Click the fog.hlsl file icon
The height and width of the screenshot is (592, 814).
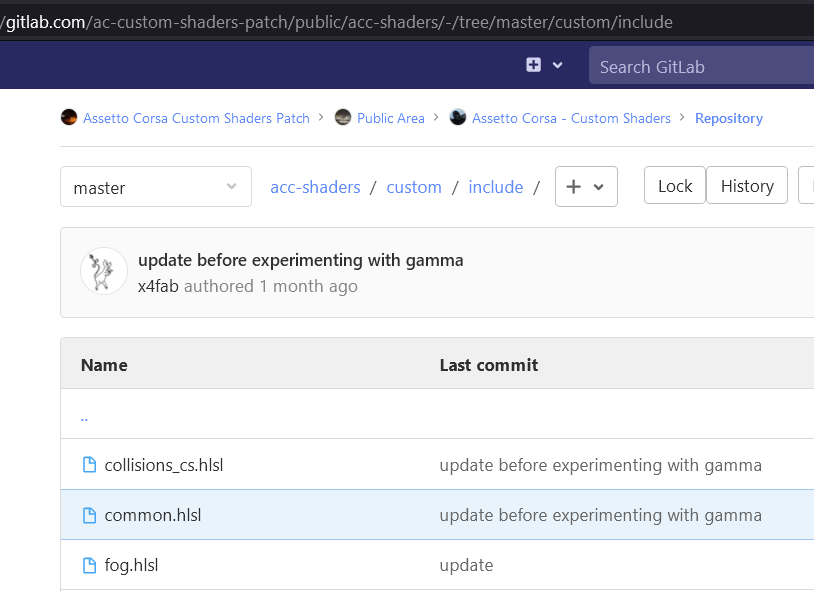click(x=89, y=566)
